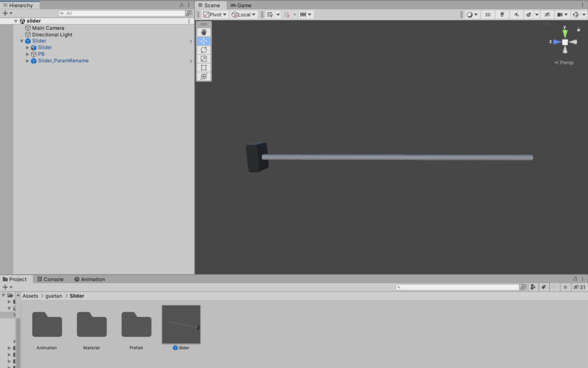Select the Rect tool
Screen dimensions: 588x368
(x=204, y=68)
